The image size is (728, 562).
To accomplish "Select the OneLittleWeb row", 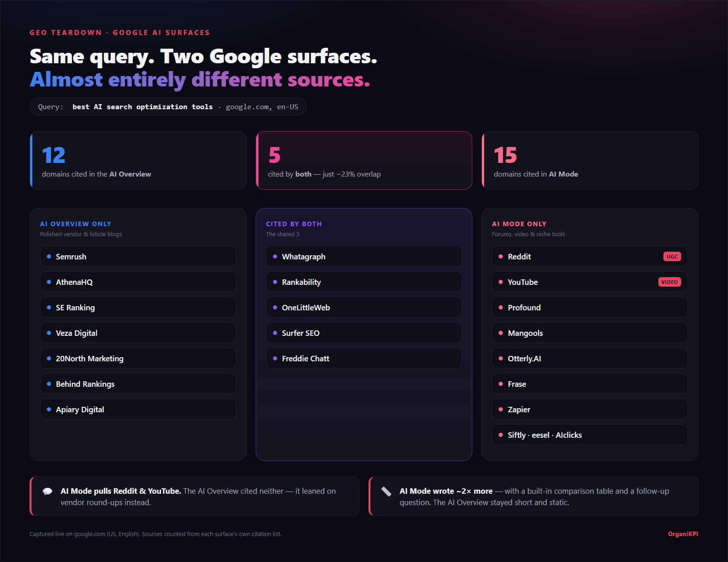I will pos(364,308).
